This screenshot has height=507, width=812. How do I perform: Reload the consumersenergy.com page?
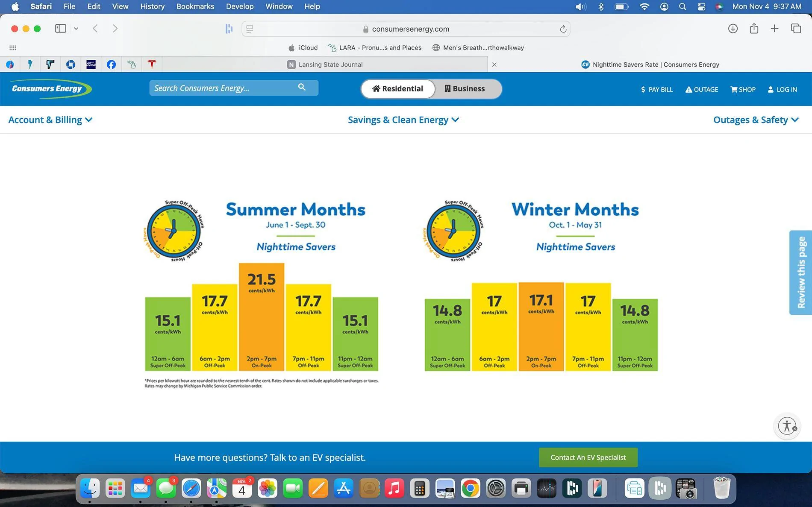pyautogui.click(x=563, y=29)
